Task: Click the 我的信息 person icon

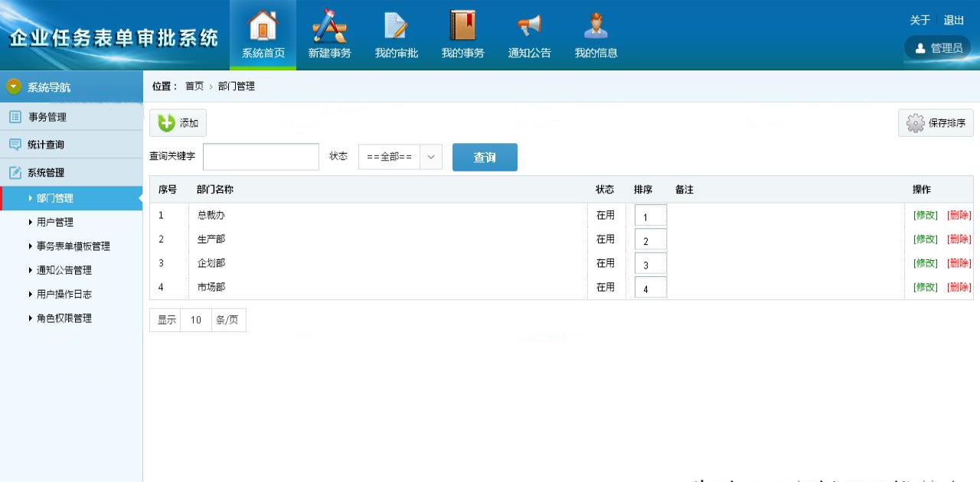Action: 596,27
